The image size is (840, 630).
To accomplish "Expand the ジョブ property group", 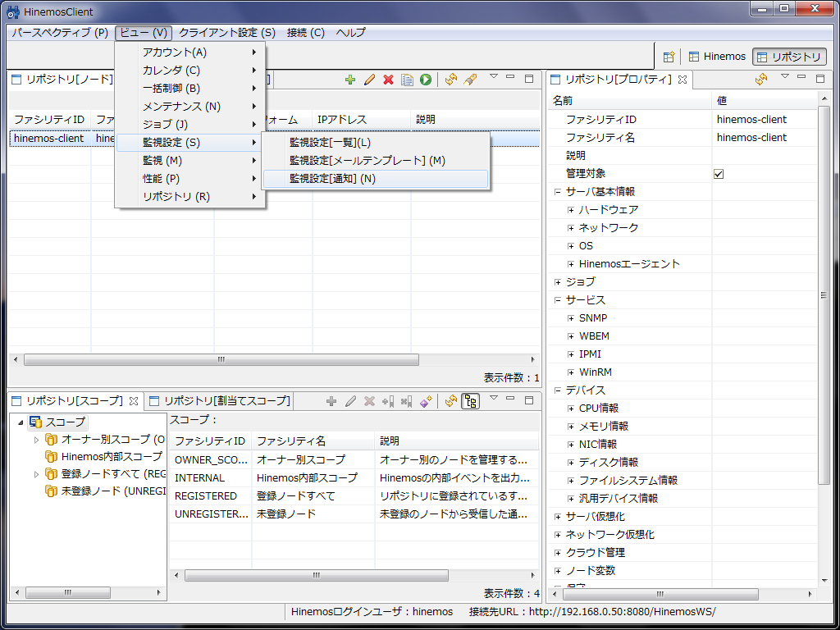I will [x=558, y=282].
